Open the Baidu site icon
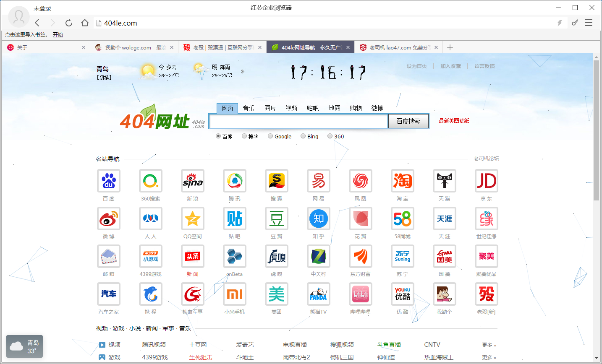The height and width of the screenshot is (364, 602). coord(109,181)
